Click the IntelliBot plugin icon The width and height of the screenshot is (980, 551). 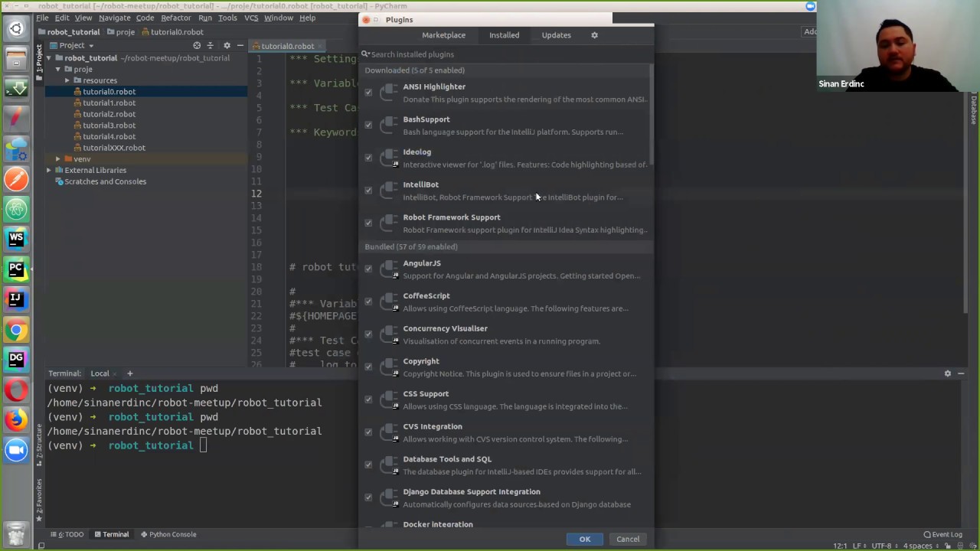[x=390, y=191]
